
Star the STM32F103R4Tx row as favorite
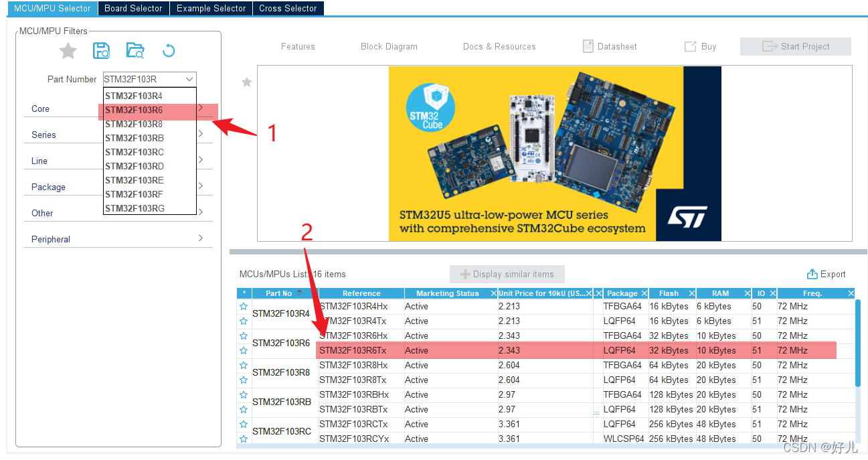tap(244, 321)
